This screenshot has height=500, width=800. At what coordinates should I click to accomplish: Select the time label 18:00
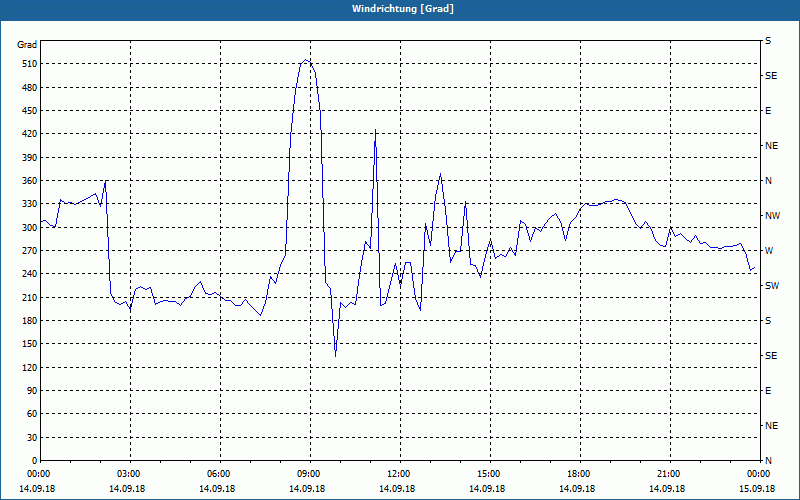pos(578,474)
